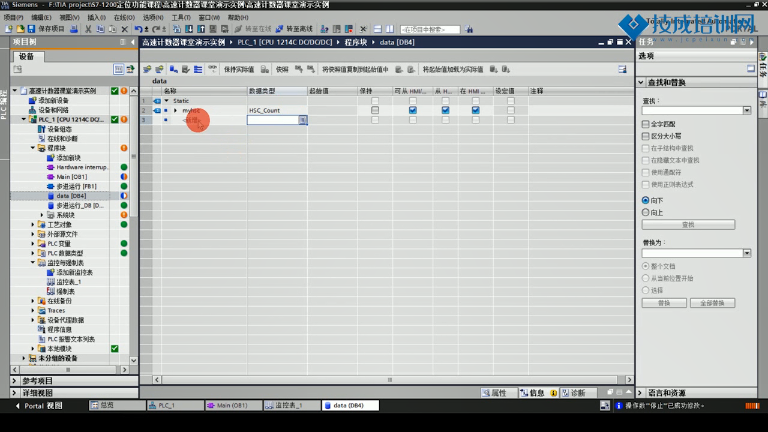Click the Snapshot (快照) button in DB toolbar
768x432 pixels.
[282, 70]
